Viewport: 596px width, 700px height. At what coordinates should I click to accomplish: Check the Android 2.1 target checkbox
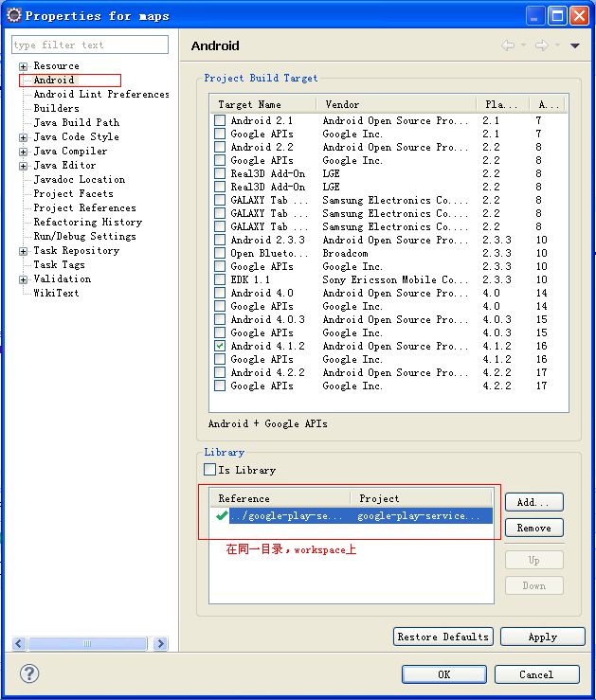tap(220, 120)
